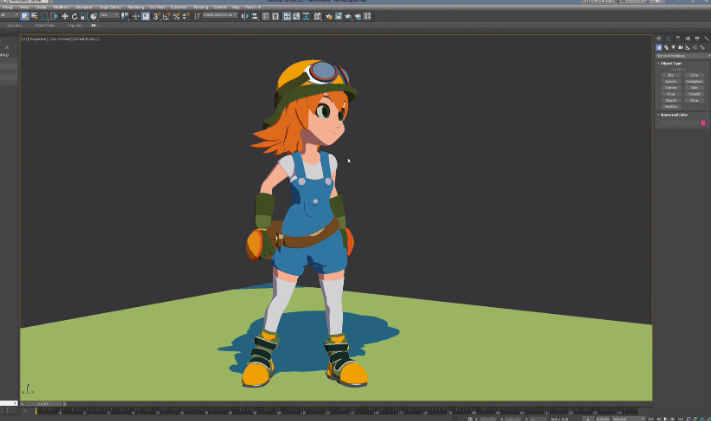The height and width of the screenshot is (421, 711).
Task: Open the Modify tab in command panel
Action: 666,38
